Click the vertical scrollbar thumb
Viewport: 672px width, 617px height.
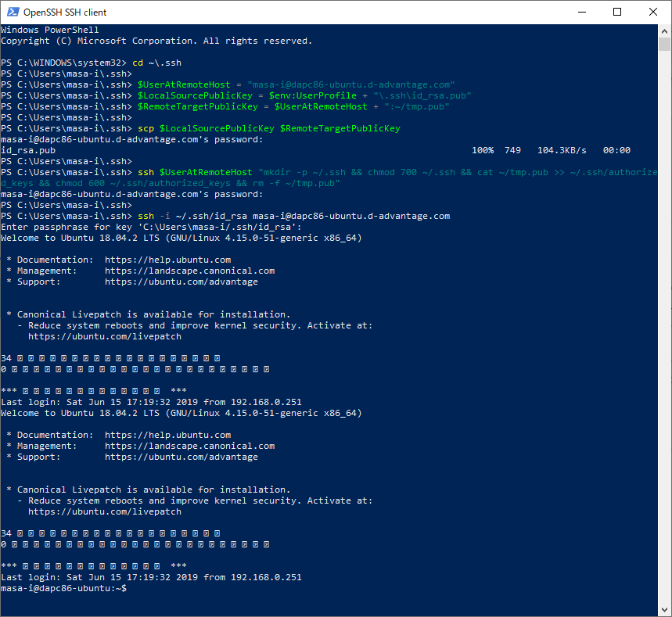[x=664, y=44]
